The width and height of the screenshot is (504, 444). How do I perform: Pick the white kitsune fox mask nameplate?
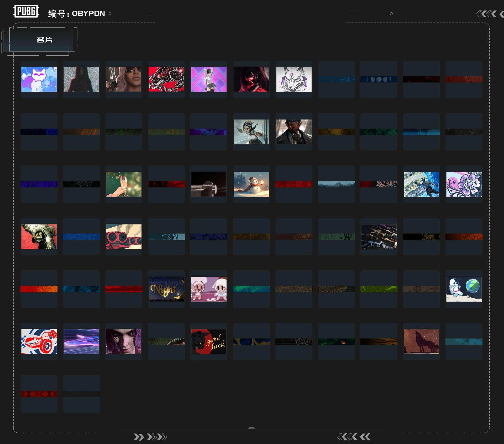click(x=294, y=79)
